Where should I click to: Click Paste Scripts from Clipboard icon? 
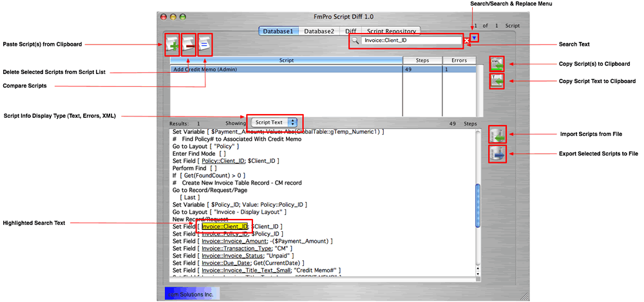click(x=172, y=44)
